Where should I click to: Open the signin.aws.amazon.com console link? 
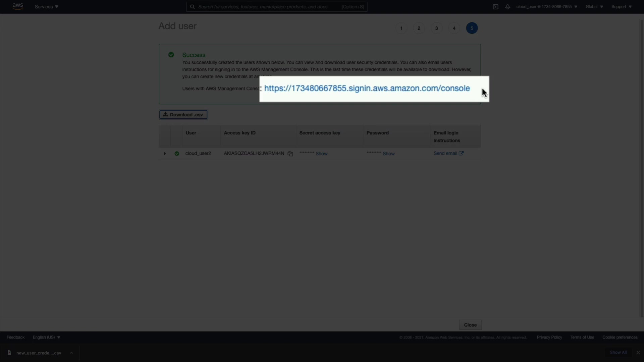coord(367,88)
